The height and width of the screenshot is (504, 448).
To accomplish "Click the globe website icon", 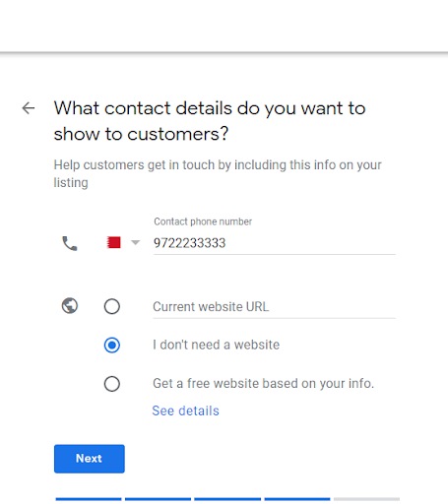I will coord(70,306).
